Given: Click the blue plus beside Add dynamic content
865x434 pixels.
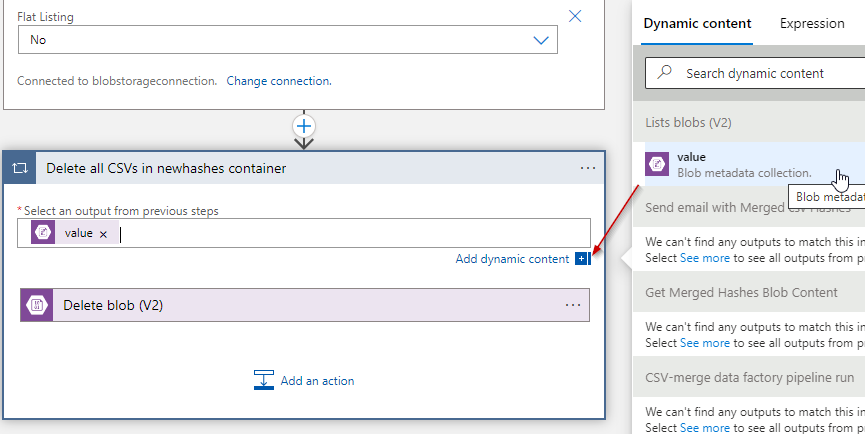Looking at the screenshot, I should [581, 259].
